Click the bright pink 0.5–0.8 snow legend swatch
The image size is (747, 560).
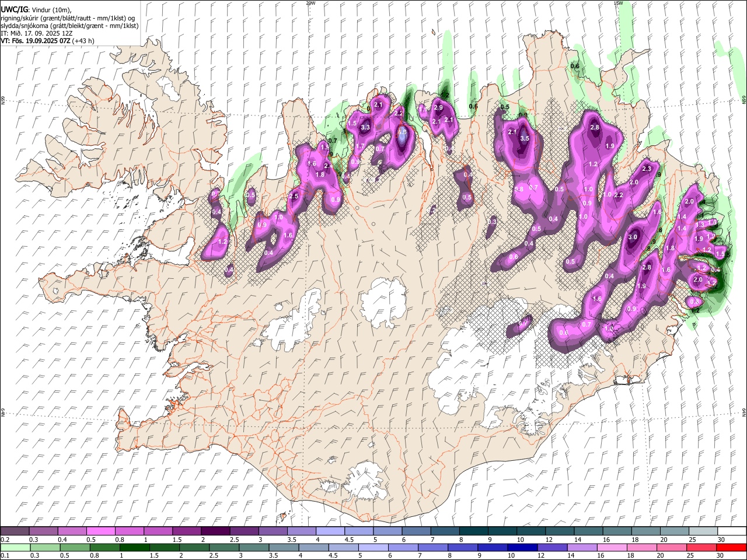click(101, 531)
